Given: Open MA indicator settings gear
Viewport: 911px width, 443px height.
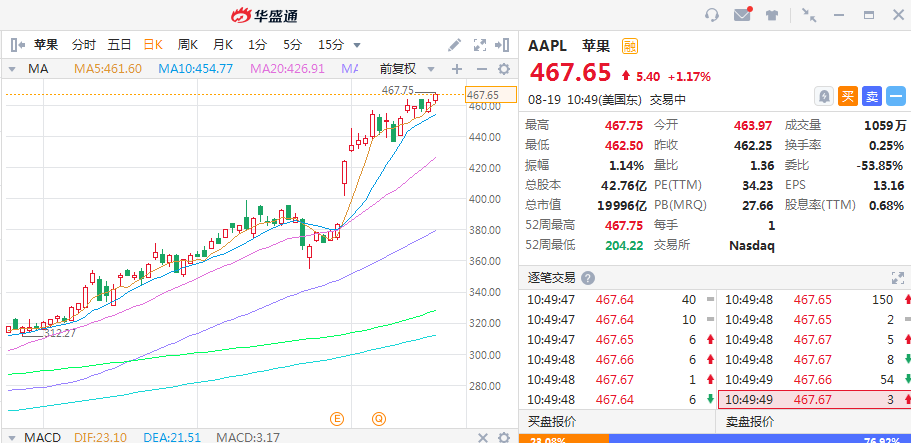Looking at the screenshot, I should [504, 69].
